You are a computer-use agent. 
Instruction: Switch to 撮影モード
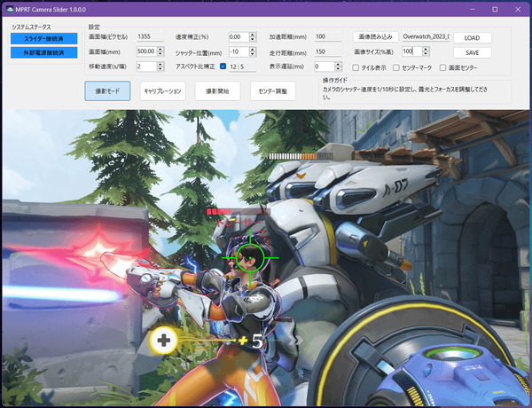tap(107, 91)
